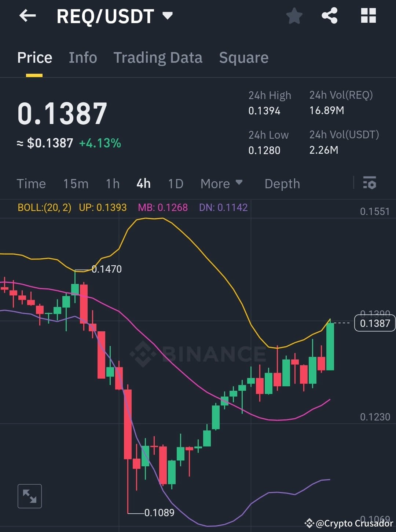Tap the current price label 0.1387
This screenshot has width=396, height=532.
[374, 323]
